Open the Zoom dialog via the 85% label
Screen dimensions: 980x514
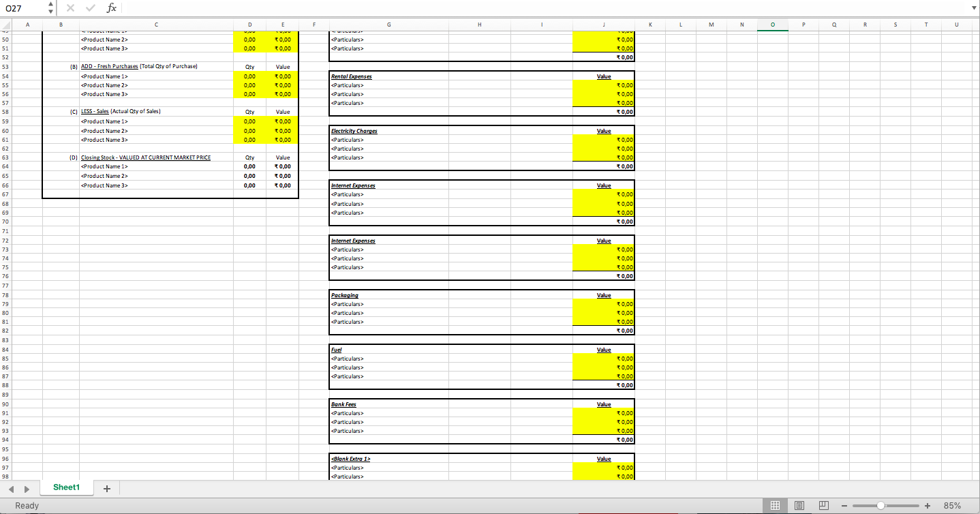[x=951, y=505]
